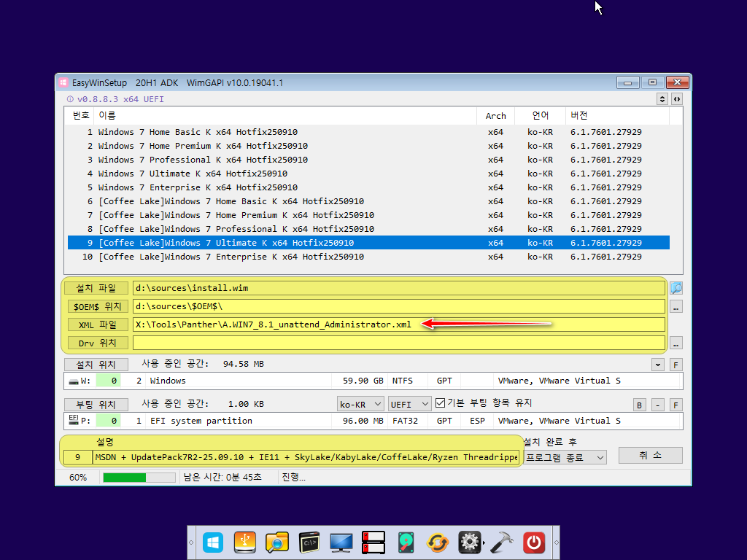Click the EasyWinSetup title bar icon
Viewport: 747px width, 560px height.
[x=63, y=83]
